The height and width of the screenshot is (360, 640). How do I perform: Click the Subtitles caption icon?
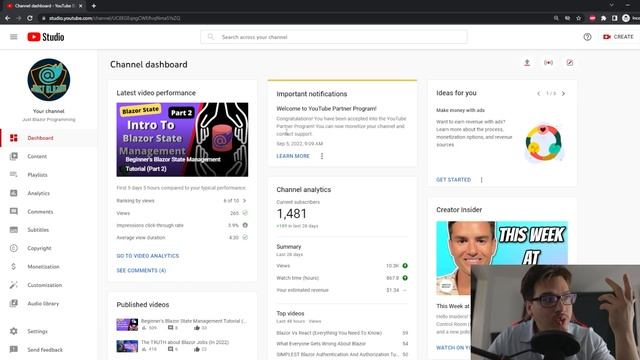click(x=13, y=230)
